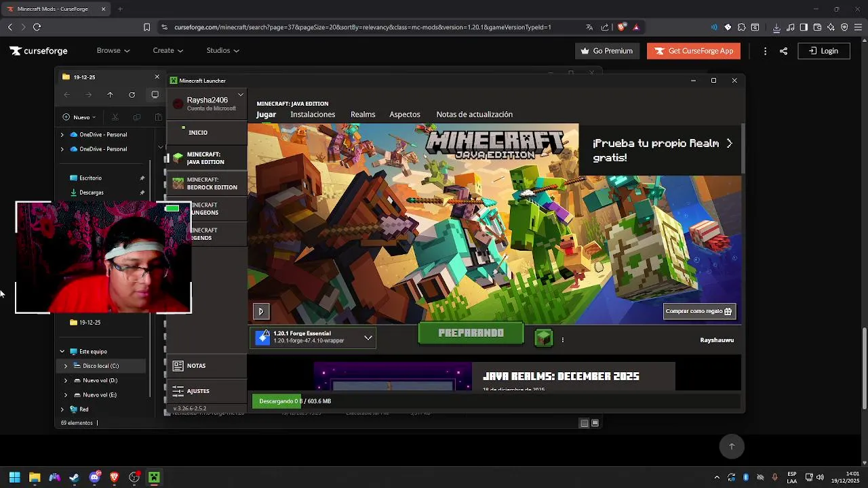Bookmark this page in browser

pyautogui.click(x=146, y=27)
